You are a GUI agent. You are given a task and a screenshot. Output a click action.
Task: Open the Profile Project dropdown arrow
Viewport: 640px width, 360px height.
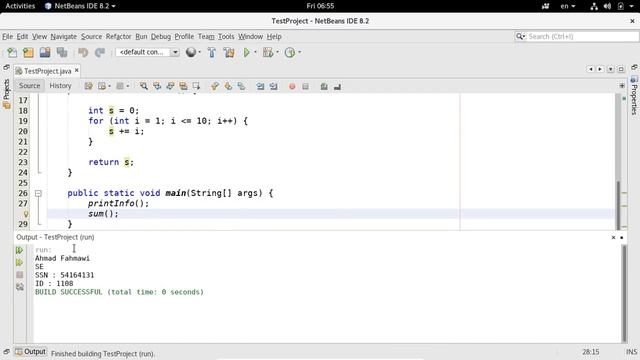point(300,52)
